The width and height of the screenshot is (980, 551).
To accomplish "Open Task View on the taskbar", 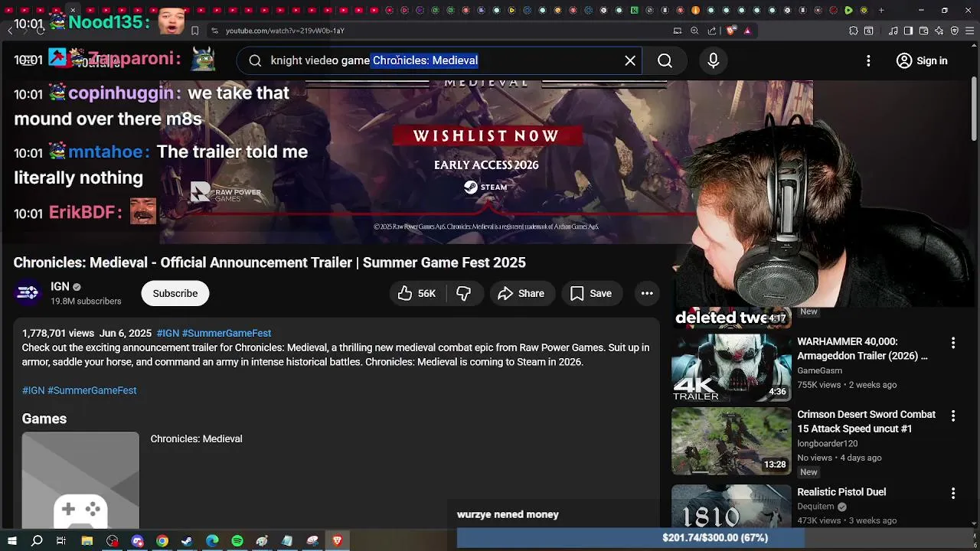I will [61, 541].
